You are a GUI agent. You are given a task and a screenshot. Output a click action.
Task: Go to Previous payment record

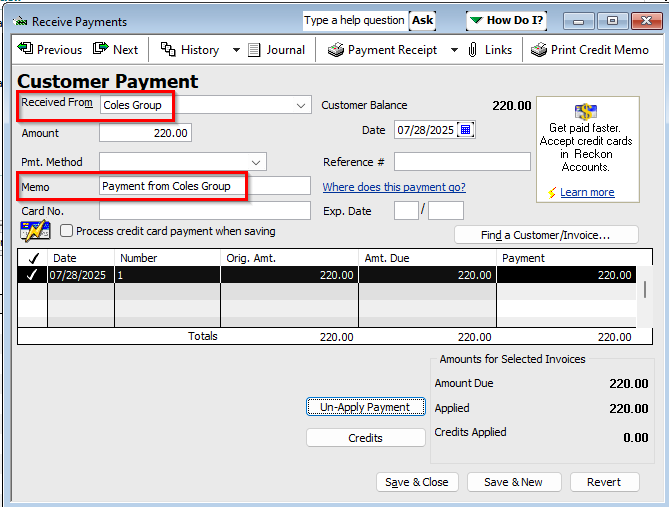[49, 50]
